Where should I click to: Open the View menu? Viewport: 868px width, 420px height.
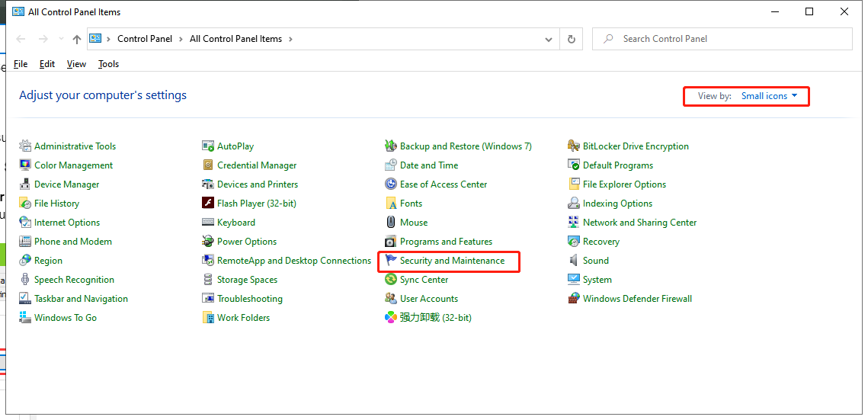pos(76,63)
